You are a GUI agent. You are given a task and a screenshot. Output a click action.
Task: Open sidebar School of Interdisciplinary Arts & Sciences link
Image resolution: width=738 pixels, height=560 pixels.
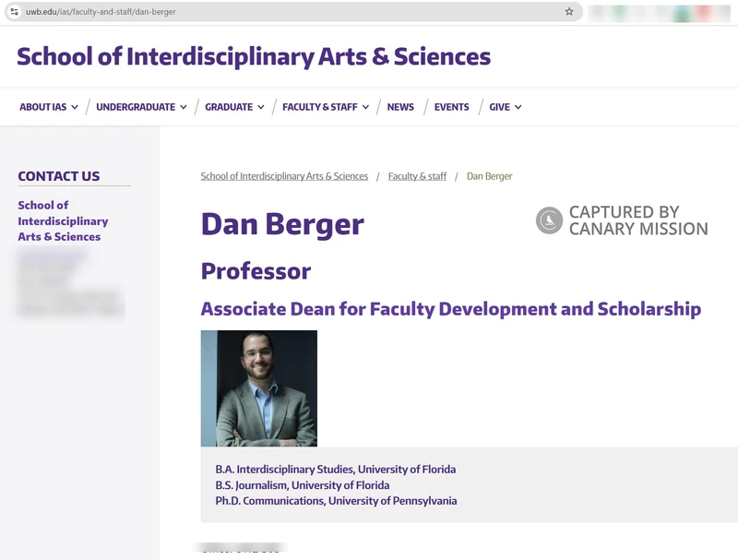[63, 220]
